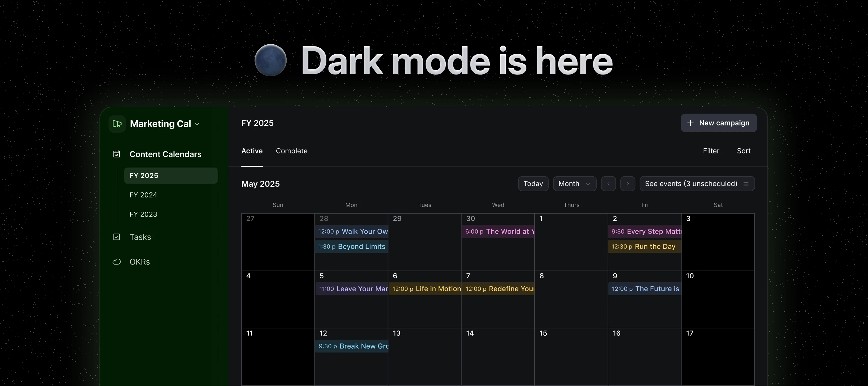
Task: Open the Sort options
Action: [744, 151]
